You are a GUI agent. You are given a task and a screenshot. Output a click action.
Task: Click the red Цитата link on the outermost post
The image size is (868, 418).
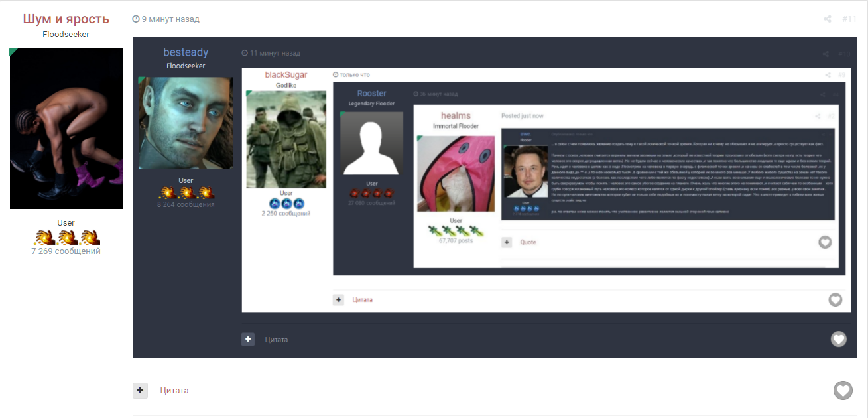click(174, 391)
